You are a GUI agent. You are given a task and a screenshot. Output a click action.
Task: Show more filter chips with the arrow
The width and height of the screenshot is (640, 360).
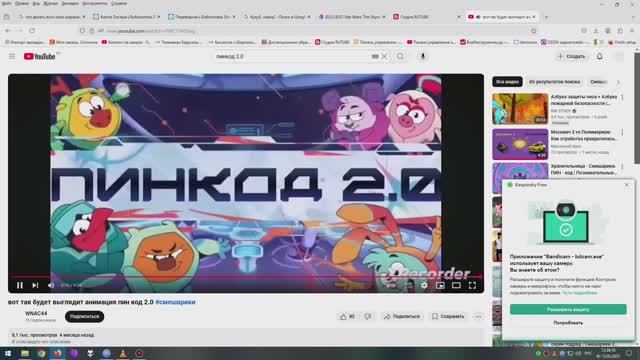[618, 82]
